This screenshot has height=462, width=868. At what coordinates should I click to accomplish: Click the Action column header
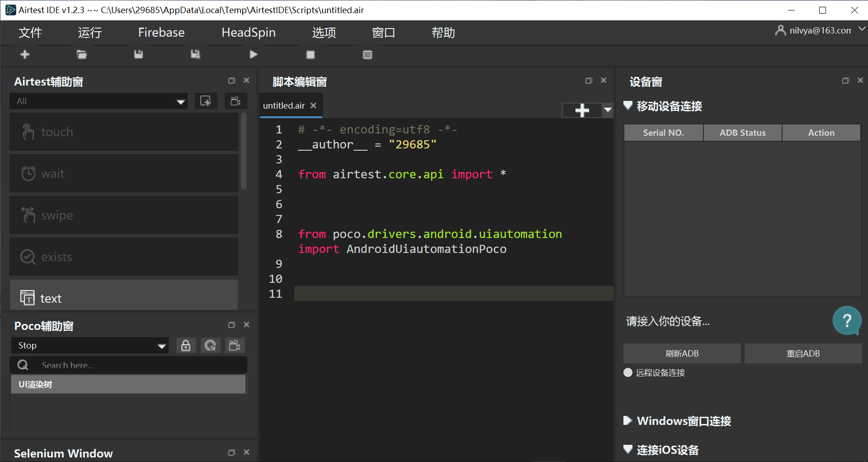pyautogui.click(x=821, y=133)
